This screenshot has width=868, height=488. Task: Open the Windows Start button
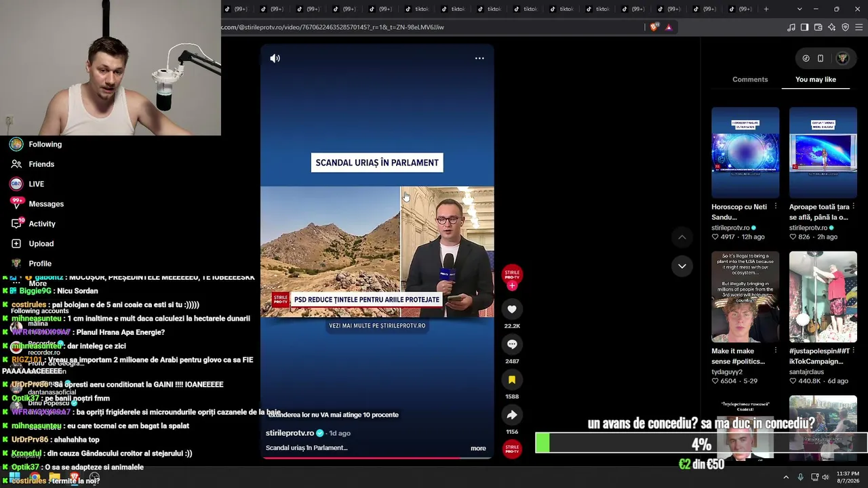coord(14,477)
